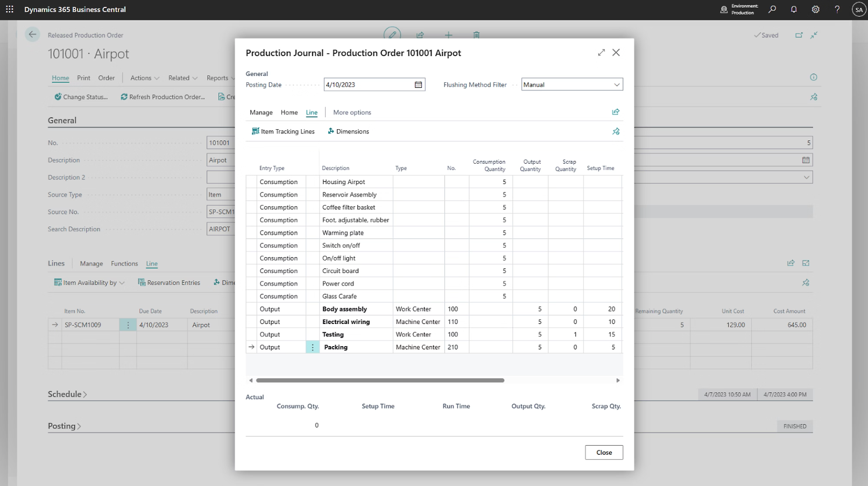Click Manage in the Lines section
The height and width of the screenshot is (486, 868).
pyautogui.click(x=91, y=264)
